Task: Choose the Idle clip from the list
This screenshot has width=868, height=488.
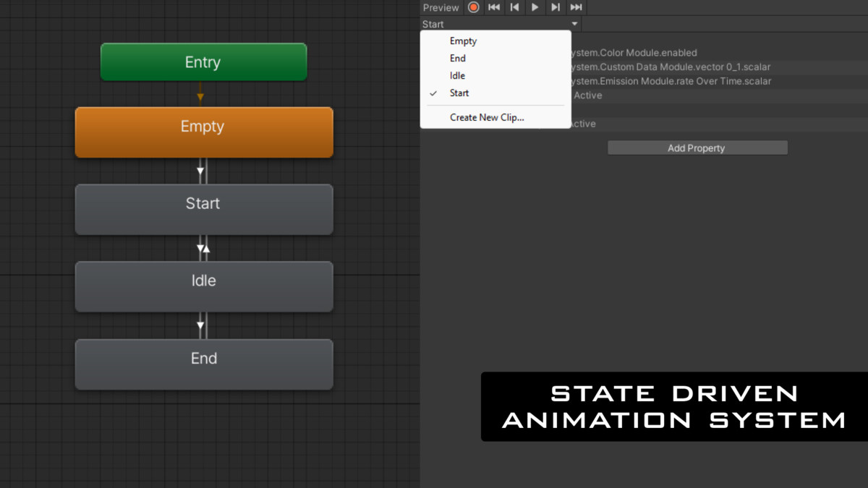Action: (495, 76)
